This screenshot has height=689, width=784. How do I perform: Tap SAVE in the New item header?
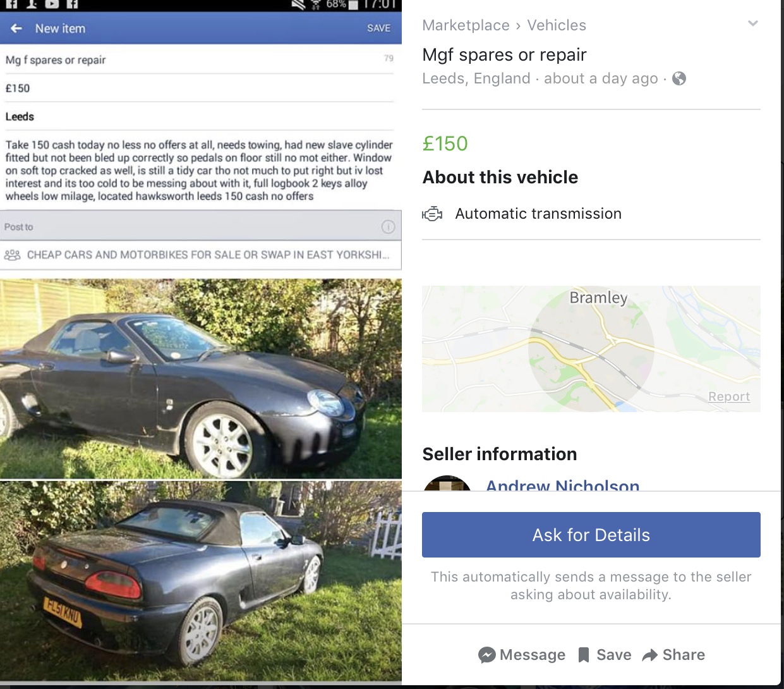[379, 28]
